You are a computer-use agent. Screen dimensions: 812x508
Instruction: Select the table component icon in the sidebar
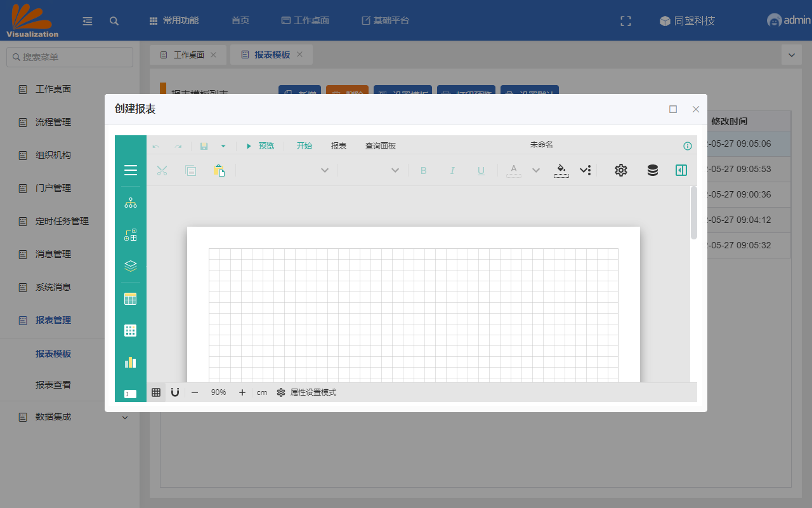[131, 298]
